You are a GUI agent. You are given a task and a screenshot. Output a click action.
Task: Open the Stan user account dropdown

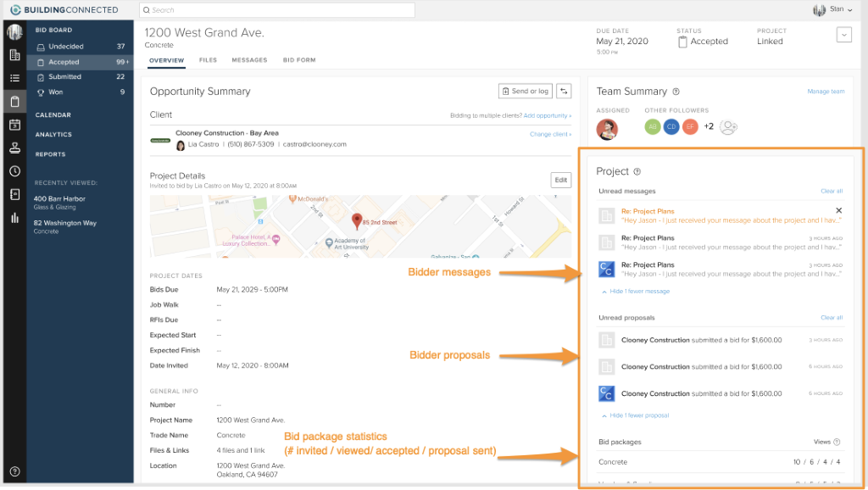point(832,10)
